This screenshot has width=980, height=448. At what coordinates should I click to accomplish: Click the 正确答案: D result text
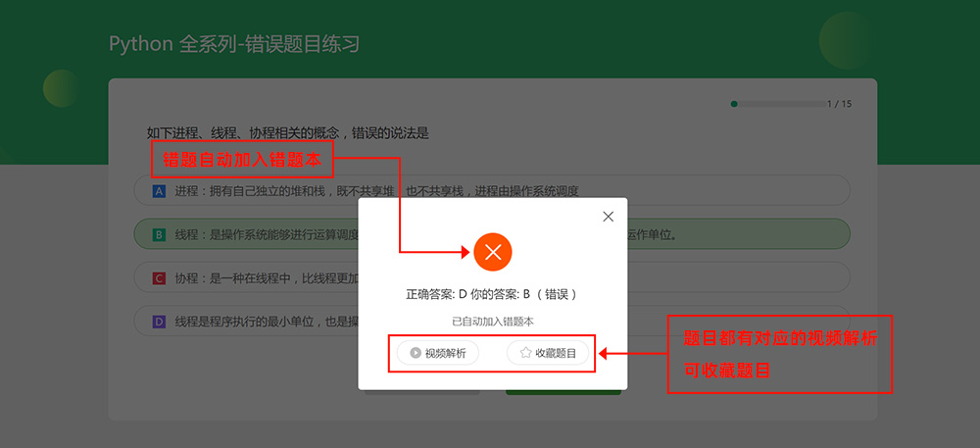(437, 293)
